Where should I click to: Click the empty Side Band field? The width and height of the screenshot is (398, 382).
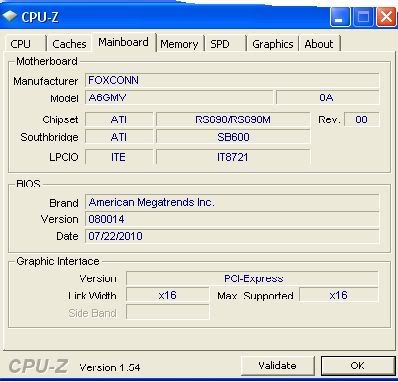tap(168, 312)
